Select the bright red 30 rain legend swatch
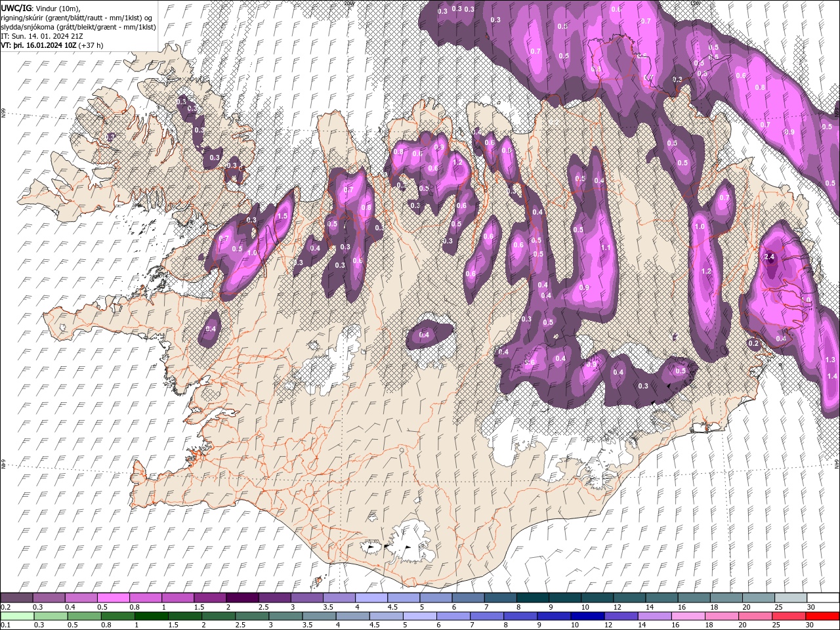 tap(823, 616)
